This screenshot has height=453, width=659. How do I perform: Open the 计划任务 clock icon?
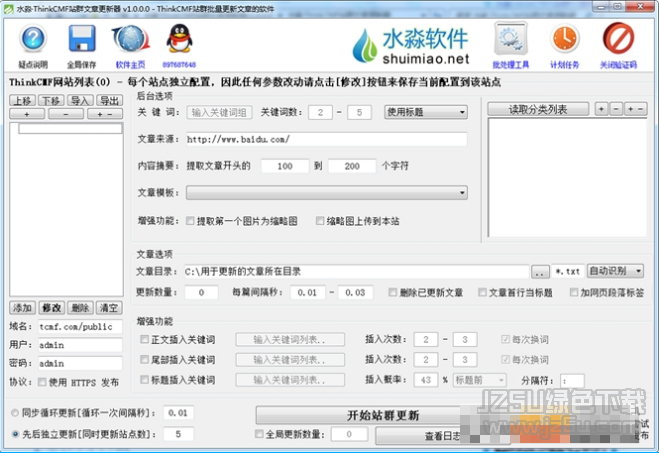tap(565, 39)
